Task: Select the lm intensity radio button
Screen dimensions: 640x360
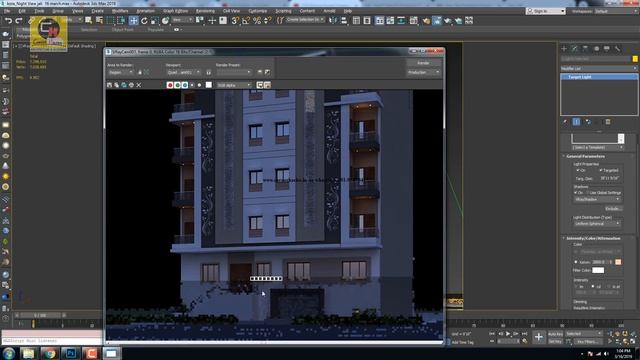Action: point(576,287)
